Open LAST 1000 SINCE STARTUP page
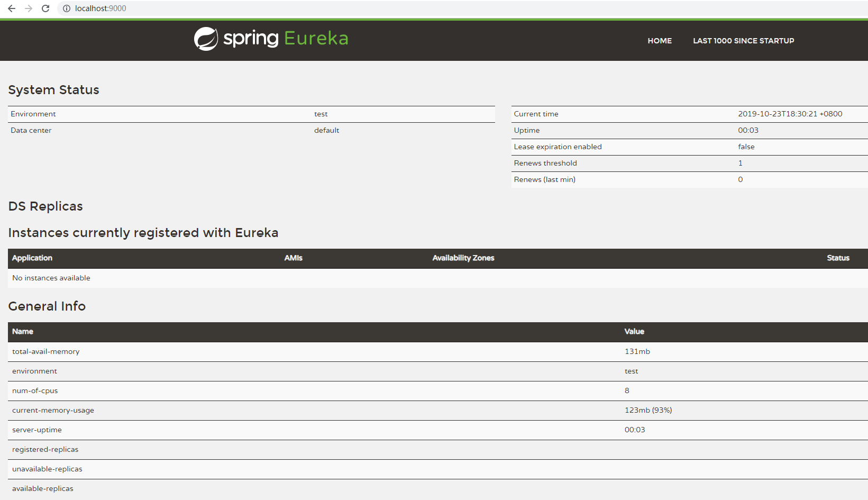The height and width of the screenshot is (500, 868). click(744, 41)
